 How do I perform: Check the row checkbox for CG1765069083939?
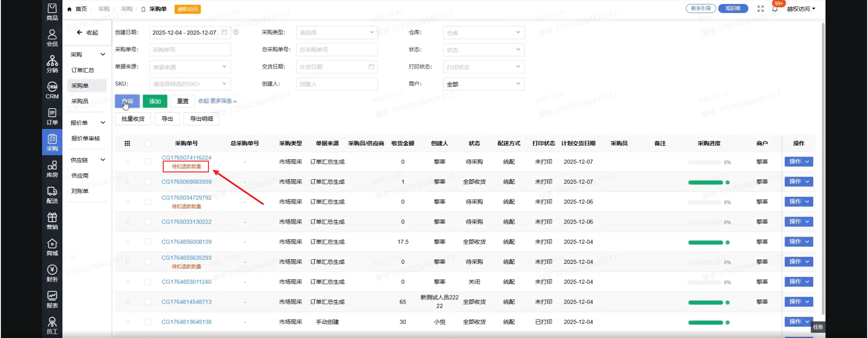coord(147,182)
